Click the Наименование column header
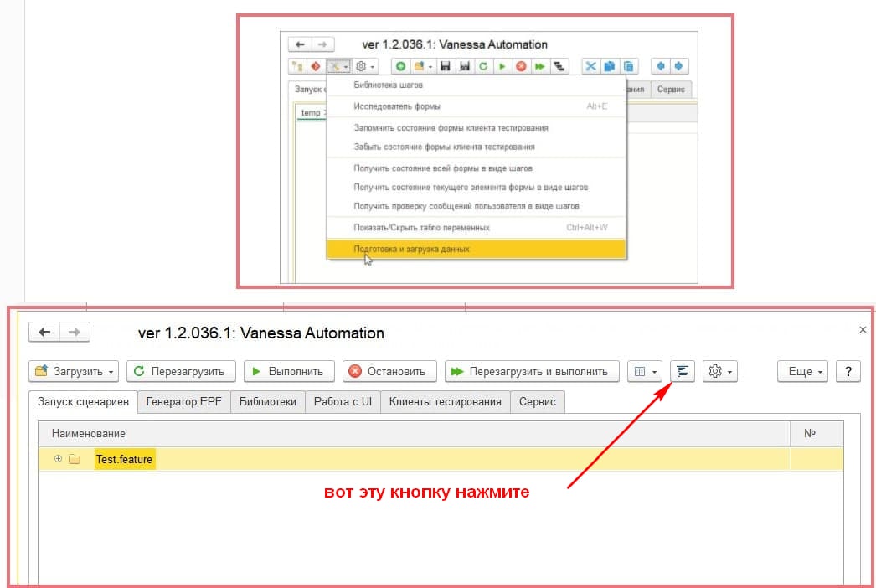Screen dimensions: 876x588 [414, 433]
